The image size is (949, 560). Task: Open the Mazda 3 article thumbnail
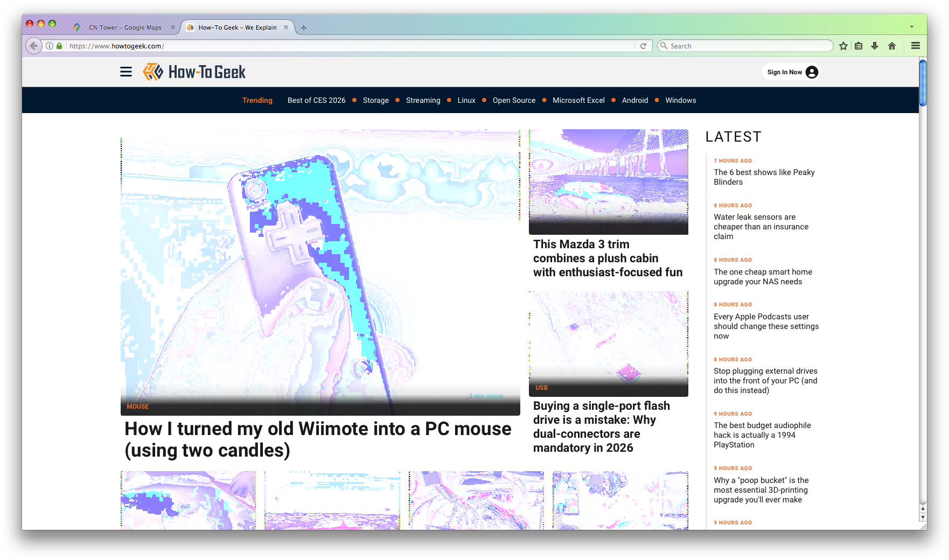[609, 182]
